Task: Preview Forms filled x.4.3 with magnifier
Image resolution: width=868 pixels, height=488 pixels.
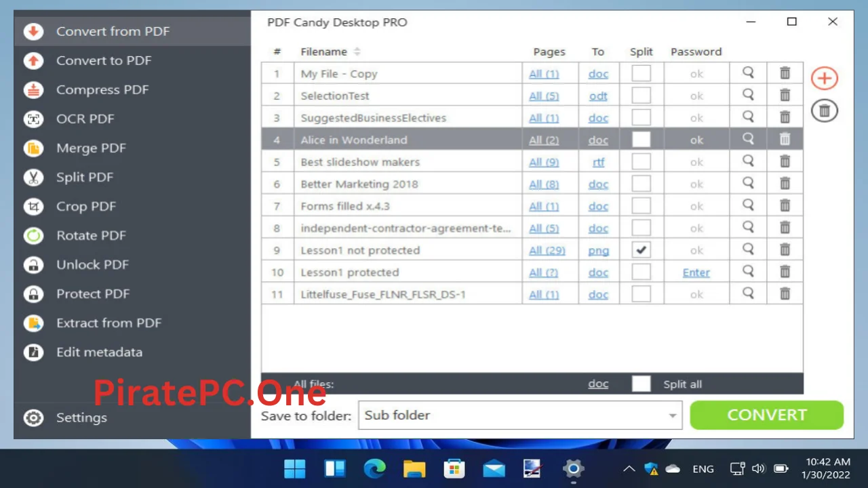Action: pos(748,205)
